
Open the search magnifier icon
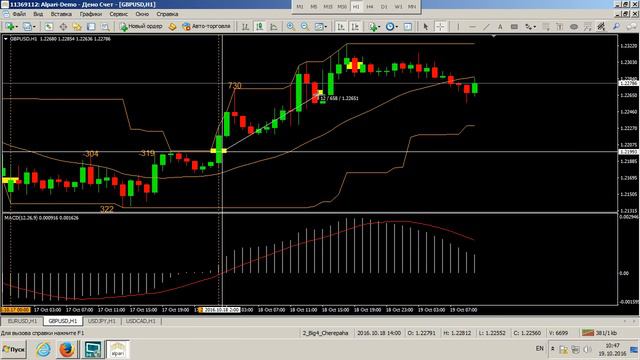(x=616, y=27)
